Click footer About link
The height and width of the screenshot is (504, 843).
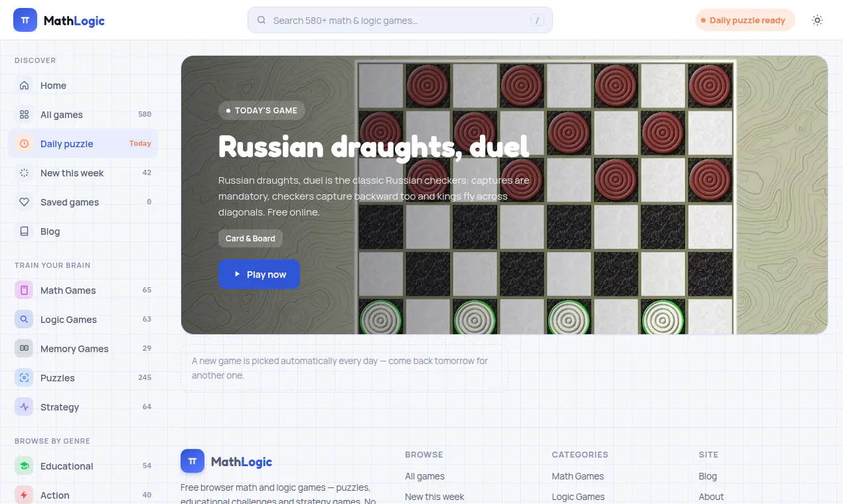(x=711, y=497)
